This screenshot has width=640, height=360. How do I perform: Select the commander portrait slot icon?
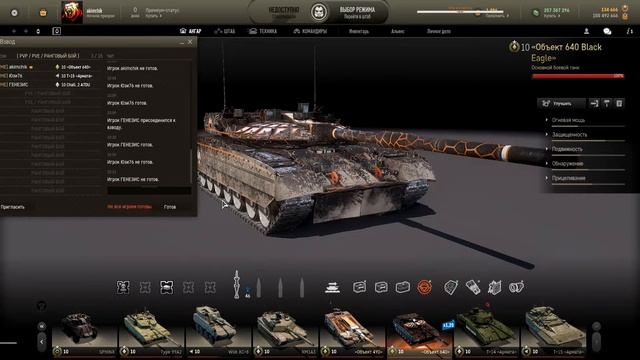pyautogui.click(x=123, y=287)
